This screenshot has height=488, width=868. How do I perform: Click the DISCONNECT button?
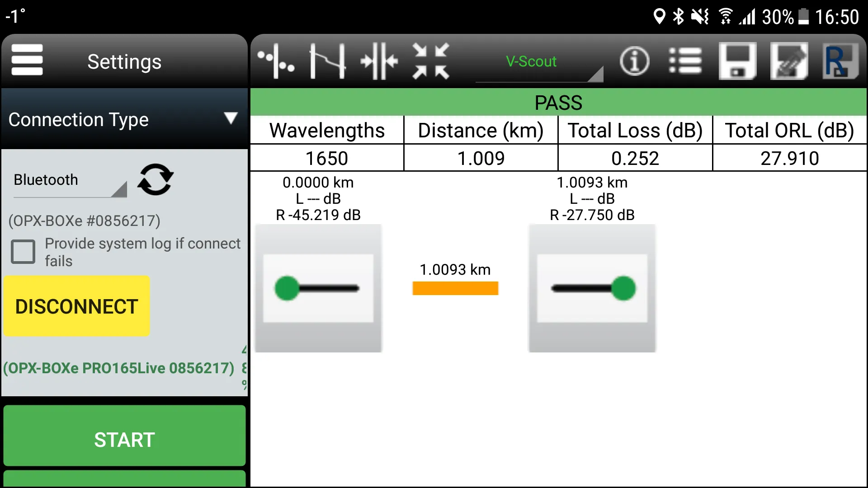tap(77, 305)
